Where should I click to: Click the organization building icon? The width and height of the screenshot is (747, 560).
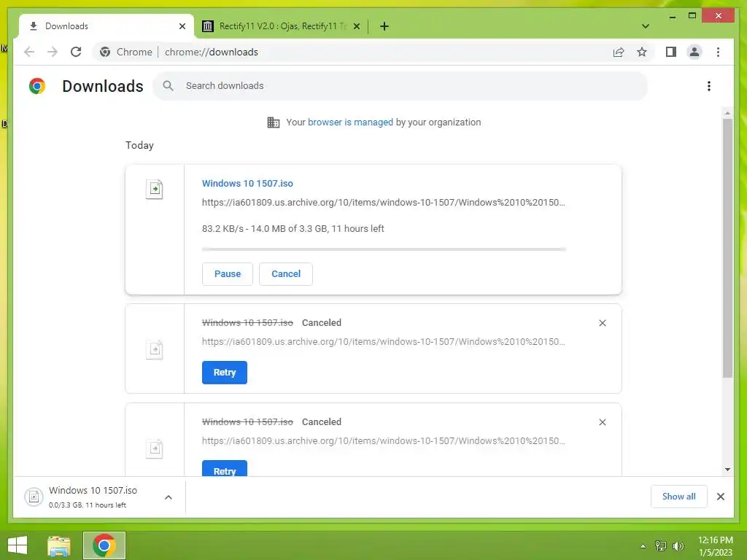pyautogui.click(x=274, y=122)
